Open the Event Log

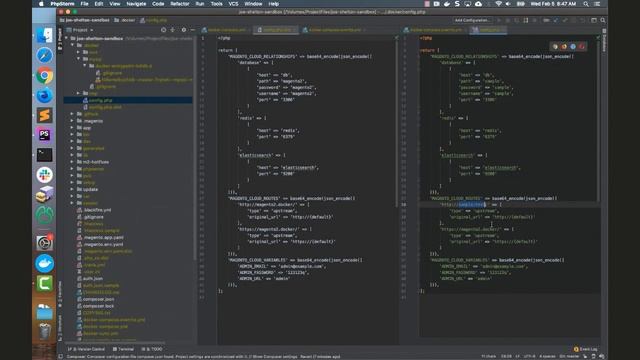586,349
